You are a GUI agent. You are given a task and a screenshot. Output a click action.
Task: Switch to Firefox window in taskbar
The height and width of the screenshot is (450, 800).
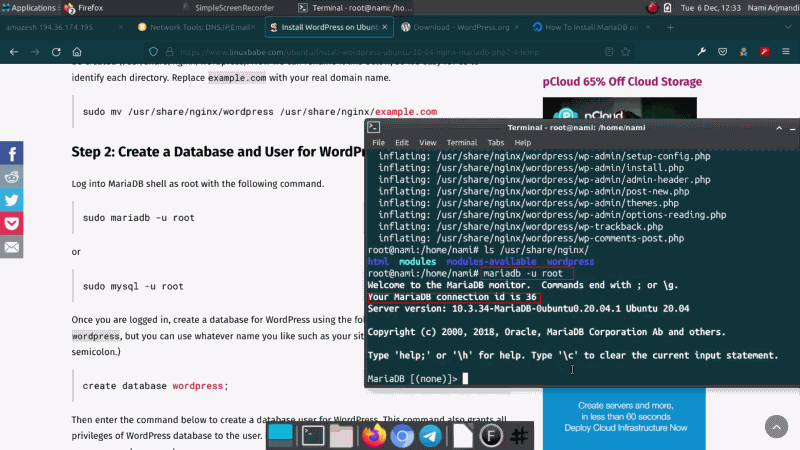point(84,8)
